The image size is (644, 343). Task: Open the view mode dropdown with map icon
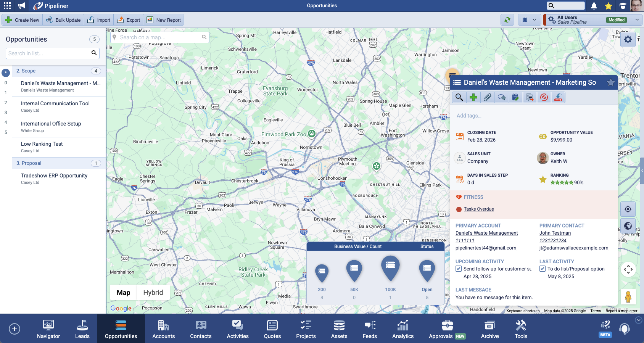tap(529, 20)
